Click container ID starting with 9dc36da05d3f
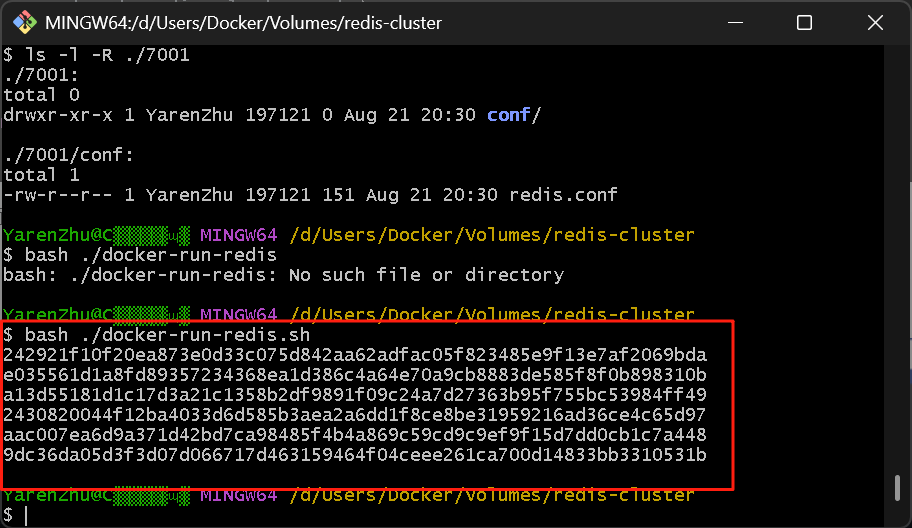The image size is (912, 528). (355, 455)
